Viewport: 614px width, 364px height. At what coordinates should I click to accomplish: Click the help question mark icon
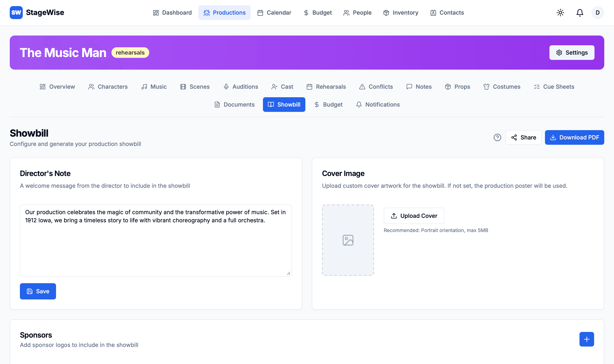pyautogui.click(x=497, y=137)
